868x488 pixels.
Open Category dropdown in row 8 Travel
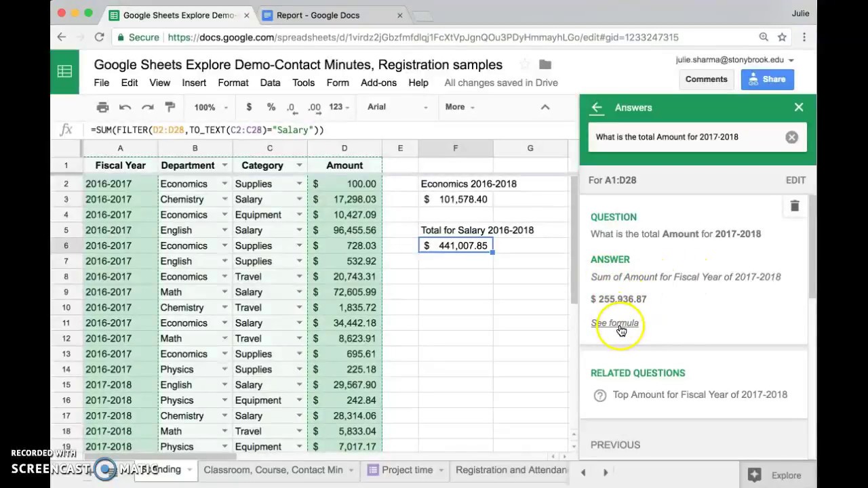(x=299, y=277)
